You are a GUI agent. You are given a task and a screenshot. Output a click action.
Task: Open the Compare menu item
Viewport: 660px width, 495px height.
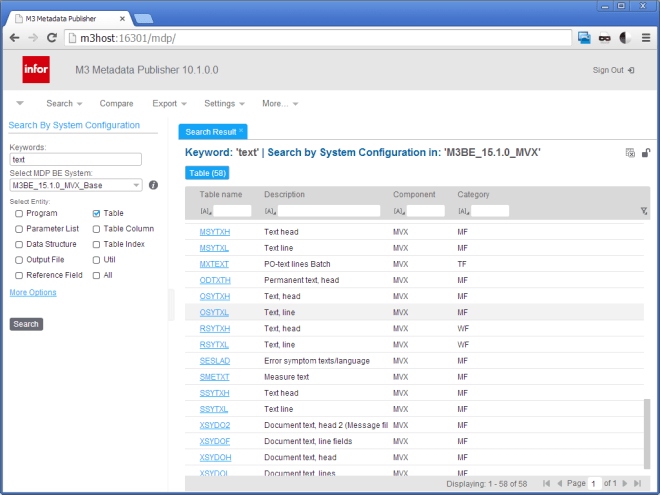pyautogui.click(x=116, y=103)
